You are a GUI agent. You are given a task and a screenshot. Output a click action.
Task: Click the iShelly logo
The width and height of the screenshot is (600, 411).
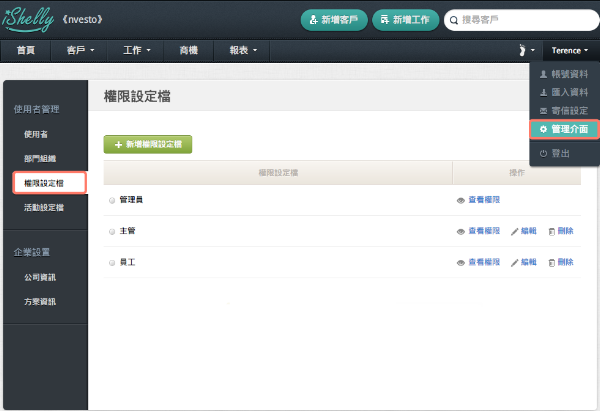[x=27, y=18]
